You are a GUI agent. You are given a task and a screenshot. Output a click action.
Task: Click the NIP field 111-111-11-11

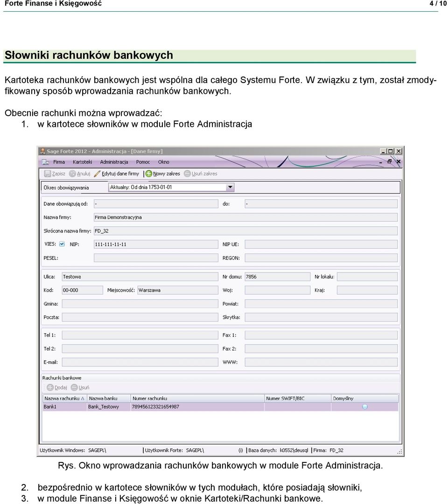[x=156, y=244]
